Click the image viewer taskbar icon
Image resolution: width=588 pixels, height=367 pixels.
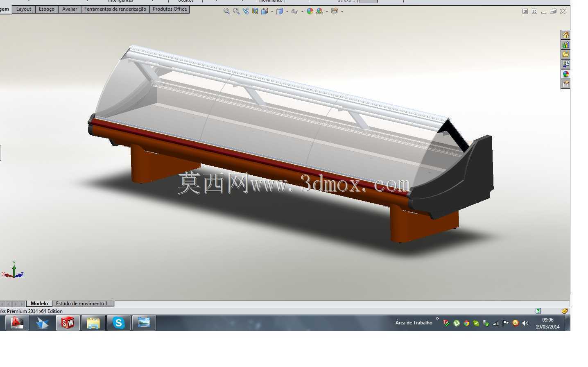(144, 323)
